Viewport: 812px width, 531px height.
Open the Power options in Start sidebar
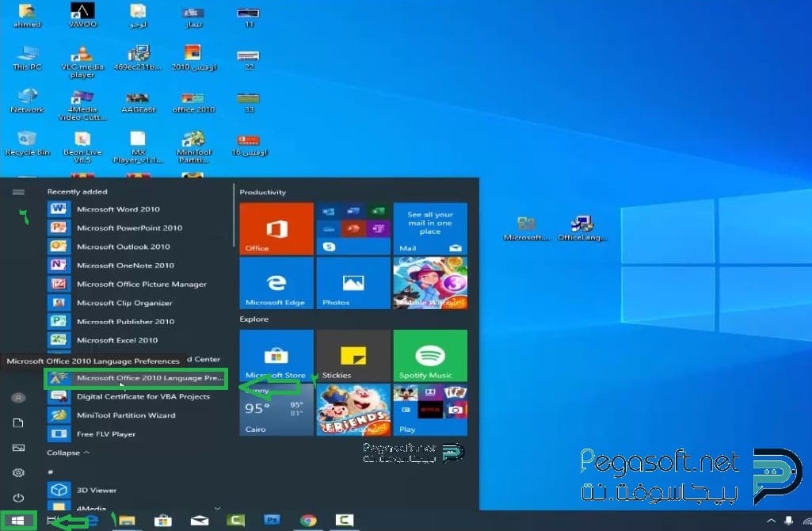pyautogui.click(x=18, y=498)
